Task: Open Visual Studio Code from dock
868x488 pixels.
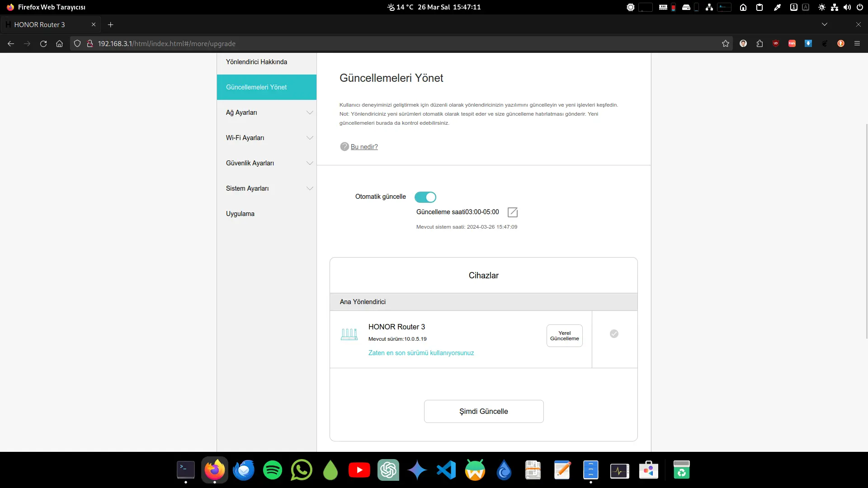Action: (x=446, y=470)
